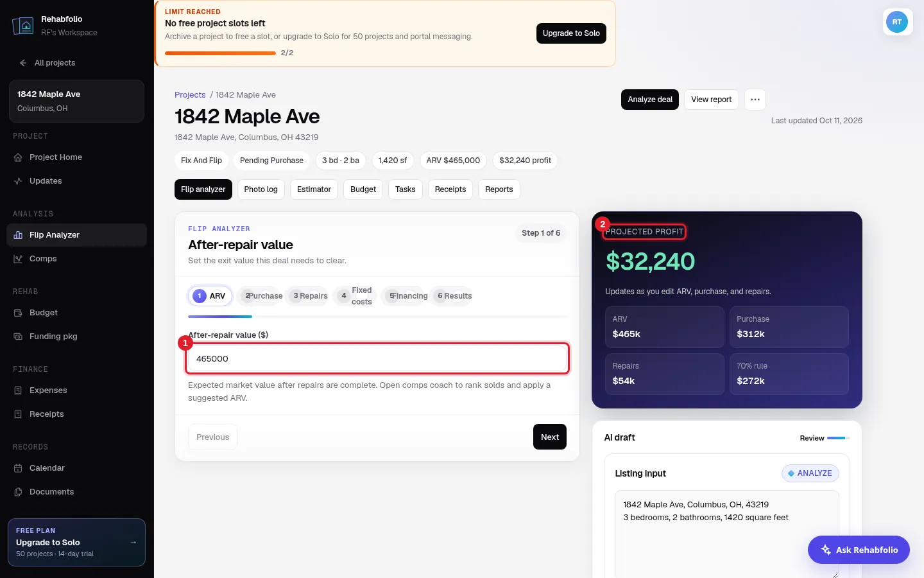This screenshot has width=924, height=578.
Task: Click the AI draft Review progress bar
Action: click(839, 438)
